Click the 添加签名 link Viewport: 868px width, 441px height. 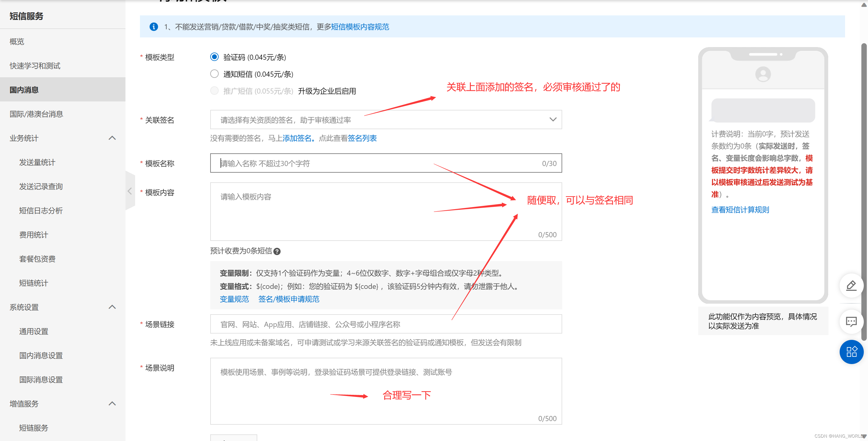point(297,138)
